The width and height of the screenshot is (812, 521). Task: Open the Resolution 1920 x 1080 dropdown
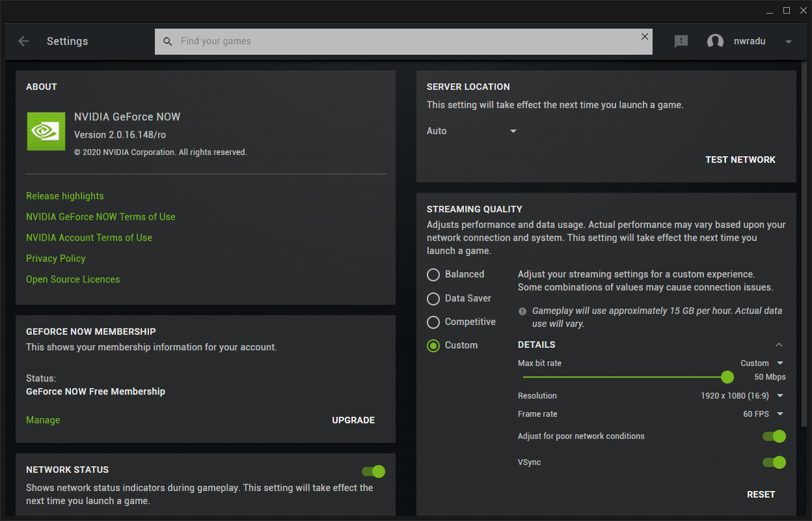coord(742,396)
